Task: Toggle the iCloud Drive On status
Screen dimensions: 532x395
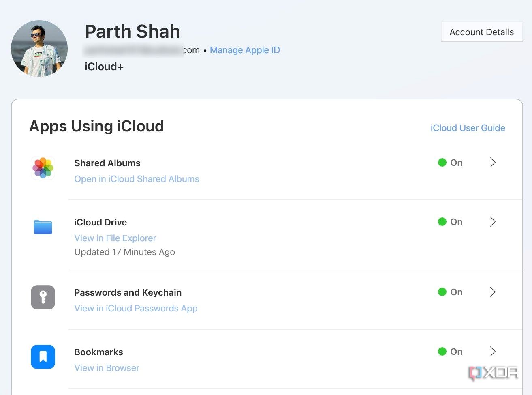Action: point(450,222)
